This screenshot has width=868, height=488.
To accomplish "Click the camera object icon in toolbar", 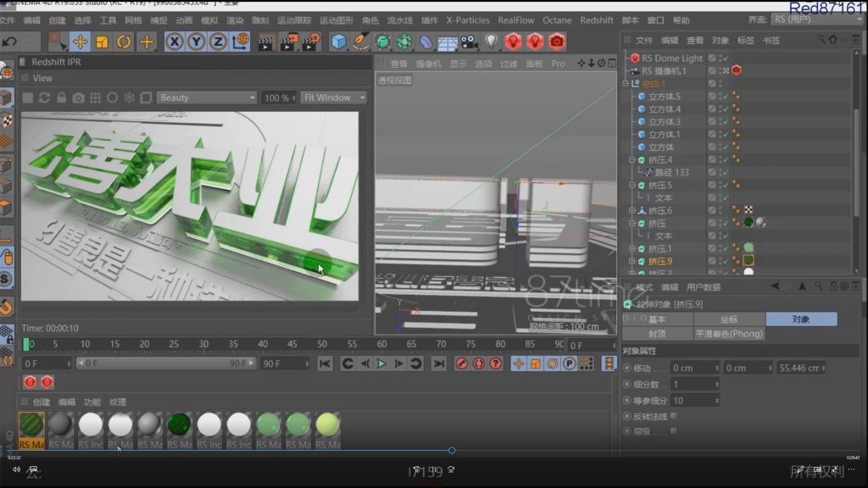I will pyautogui.click(x=469, y=42).
